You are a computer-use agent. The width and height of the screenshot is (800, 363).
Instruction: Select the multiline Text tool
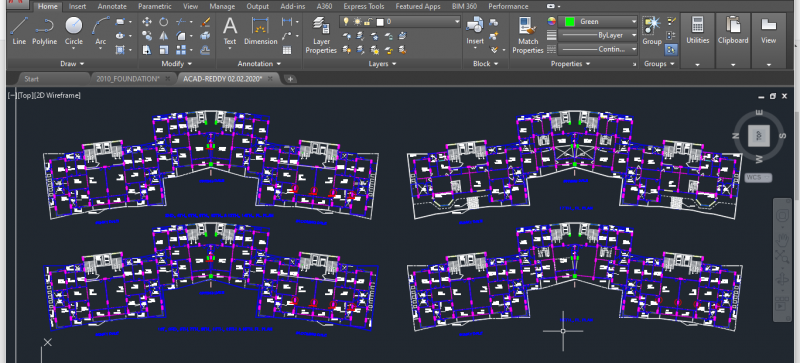(x=230, y=31)
